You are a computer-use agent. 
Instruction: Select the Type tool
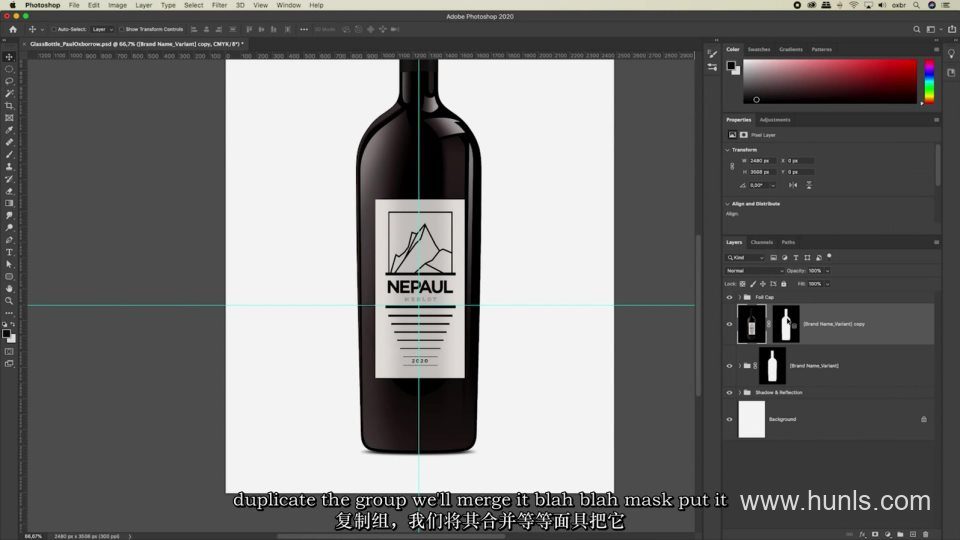tap(9, 252)
